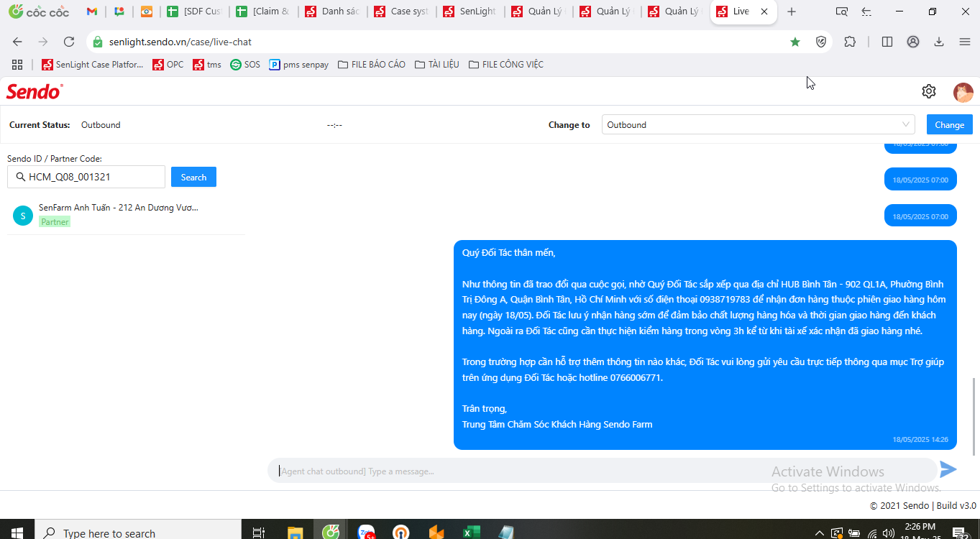The height and width of the screenshot is (539, 980).
Task: Open the Sendo settings gear icon
Action: pyautogui.click(x=928, y=91)
